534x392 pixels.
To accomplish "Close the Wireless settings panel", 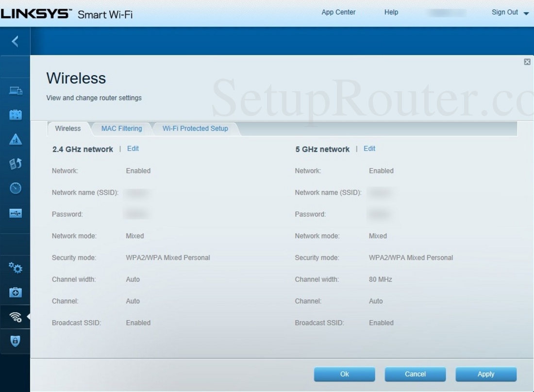I will tap(527, 62).
